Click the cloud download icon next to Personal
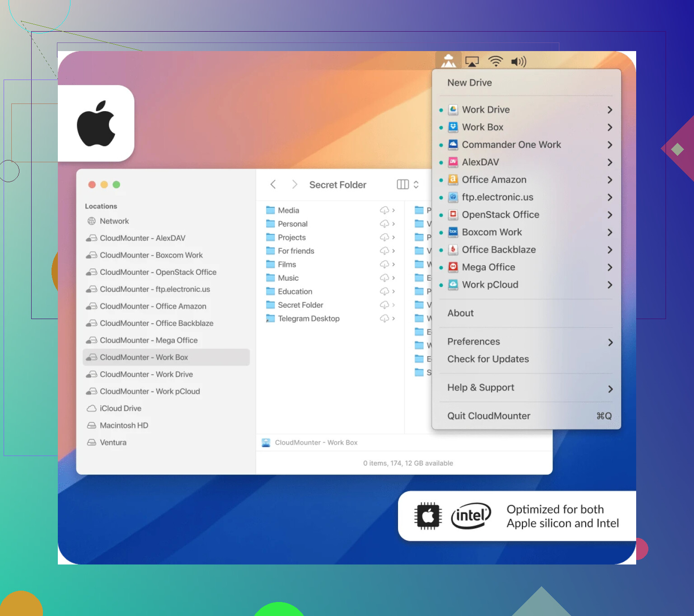694x616 pixels. coord(385,224)
